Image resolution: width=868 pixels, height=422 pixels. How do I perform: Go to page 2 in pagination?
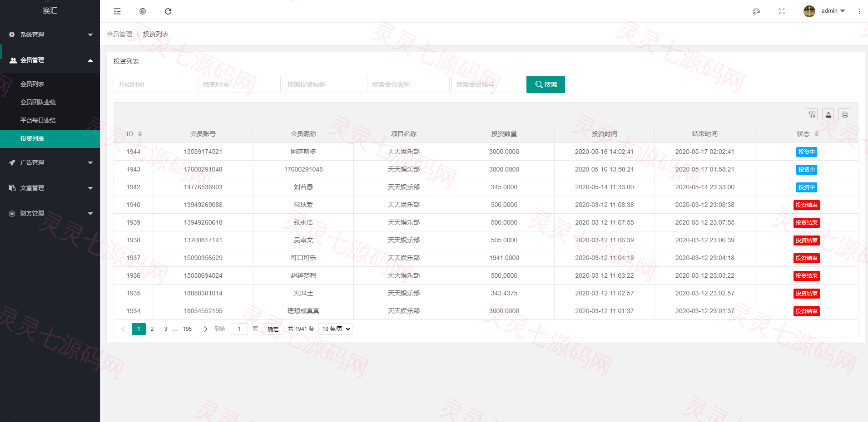click(x=152, y=329)
